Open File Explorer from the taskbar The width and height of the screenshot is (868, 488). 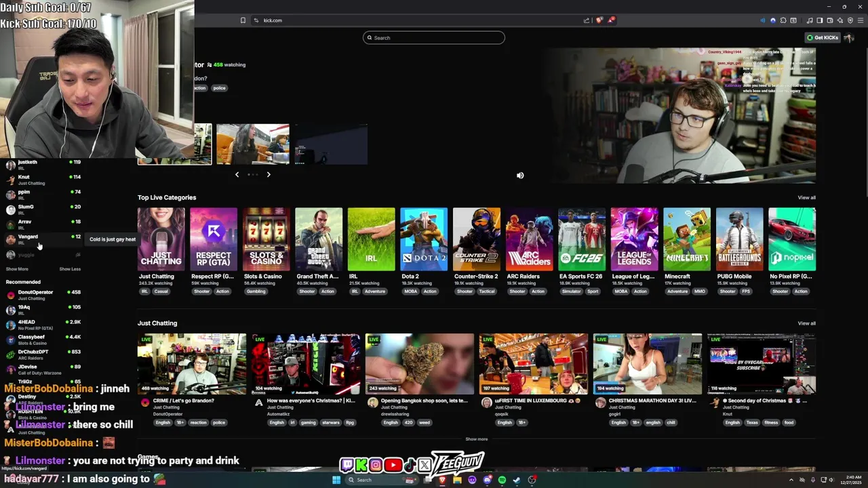tap(457, 480)
